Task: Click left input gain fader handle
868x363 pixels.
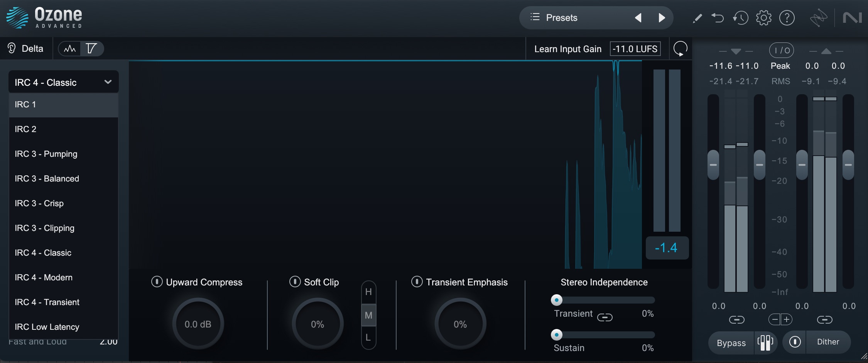Action: tap(713, 165)
